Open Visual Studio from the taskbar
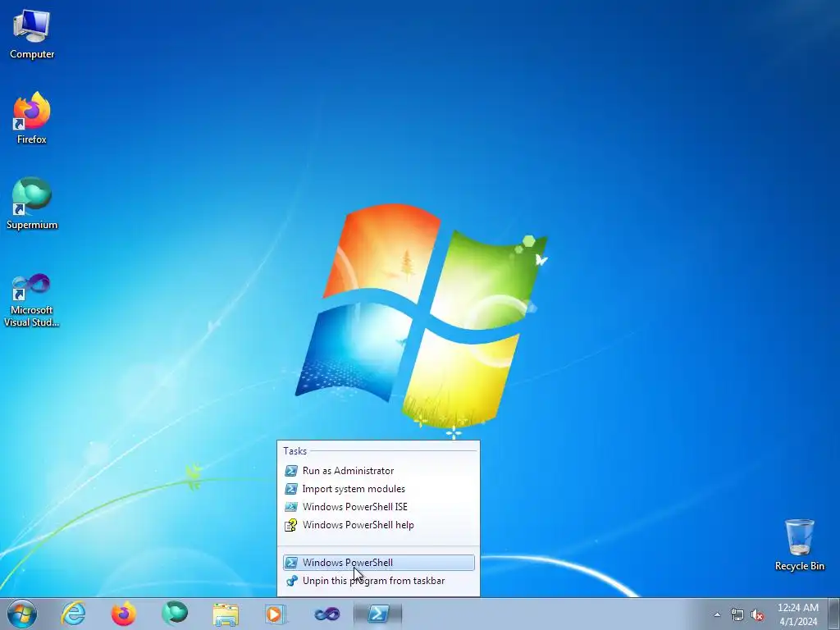840x630 pixels. (326, 614)
